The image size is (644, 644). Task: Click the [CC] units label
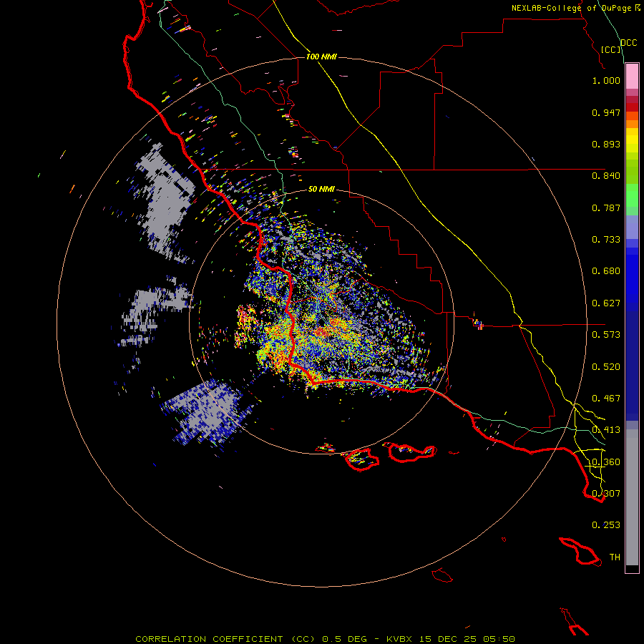(611, 49)
